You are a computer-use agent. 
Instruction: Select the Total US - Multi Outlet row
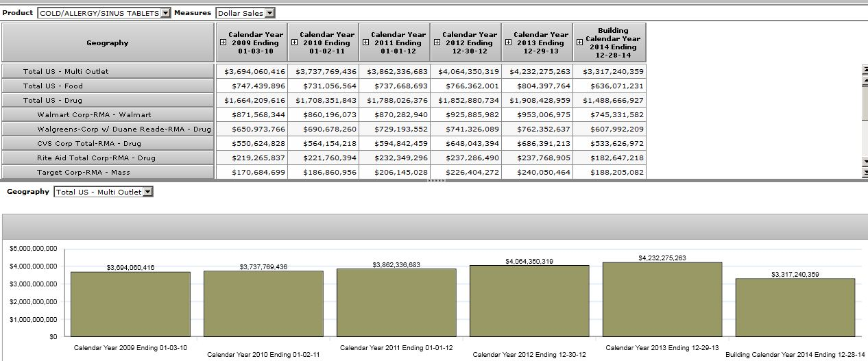[x=108, y=71]
